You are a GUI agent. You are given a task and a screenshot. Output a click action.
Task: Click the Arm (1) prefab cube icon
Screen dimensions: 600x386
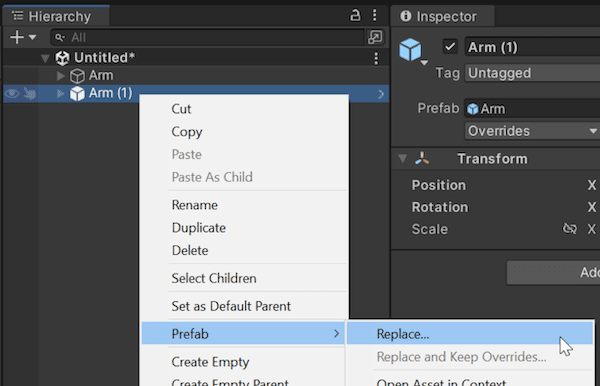click(x=77, y=93)
